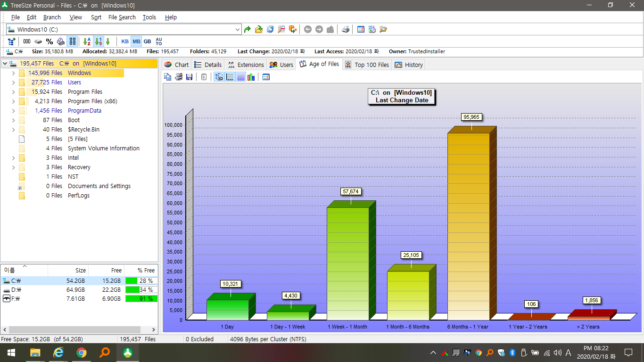Expand the Program Files folder node

point(13,92)
